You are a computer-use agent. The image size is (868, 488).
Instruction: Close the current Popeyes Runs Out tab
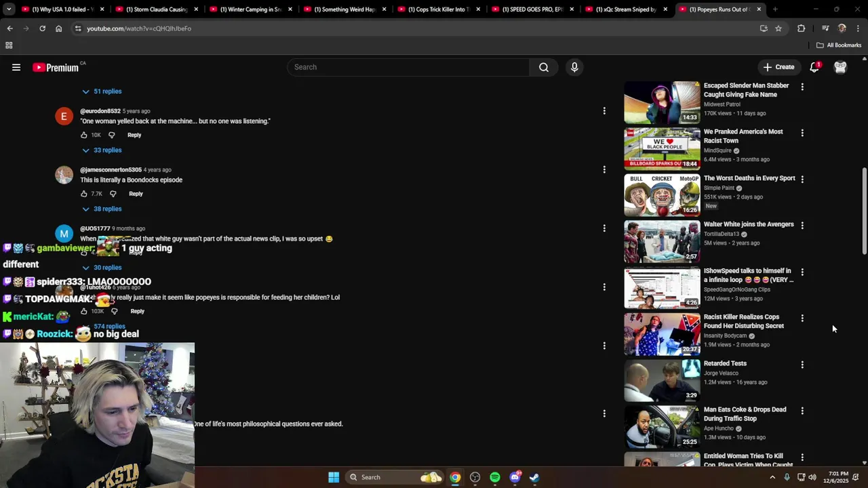pos(759,9)
